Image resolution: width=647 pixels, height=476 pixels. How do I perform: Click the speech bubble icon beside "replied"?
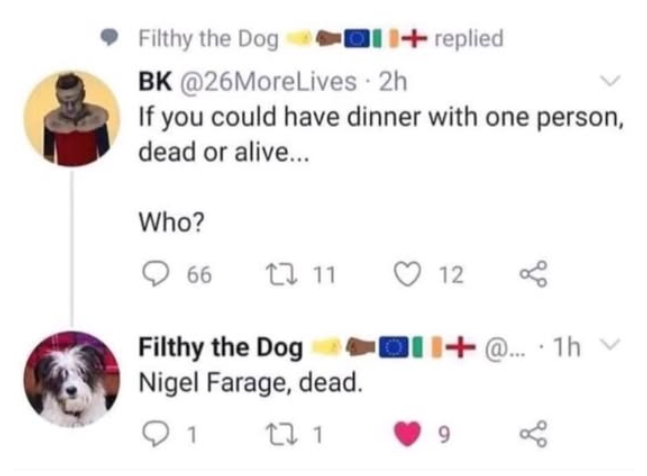pyautogui.click(x=112, y=39)
